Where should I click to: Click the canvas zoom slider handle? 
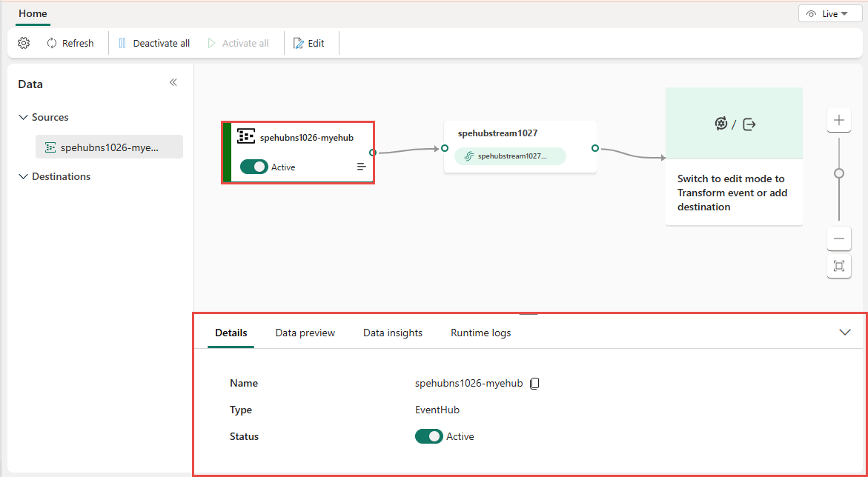pyautogui.click(x=839, y=174)
